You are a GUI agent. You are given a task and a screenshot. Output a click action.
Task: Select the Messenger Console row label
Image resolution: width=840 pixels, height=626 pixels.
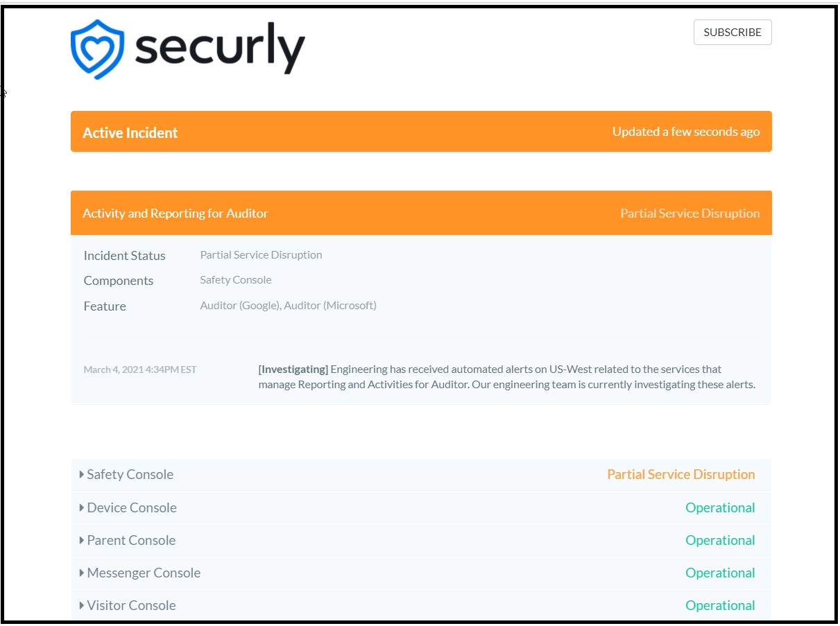pos(144,573)
